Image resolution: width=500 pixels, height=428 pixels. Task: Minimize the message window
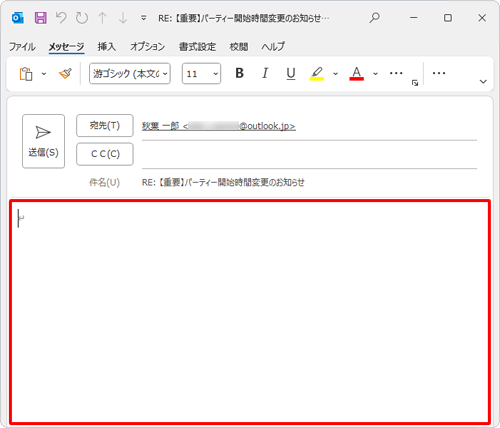pos(414,18)
